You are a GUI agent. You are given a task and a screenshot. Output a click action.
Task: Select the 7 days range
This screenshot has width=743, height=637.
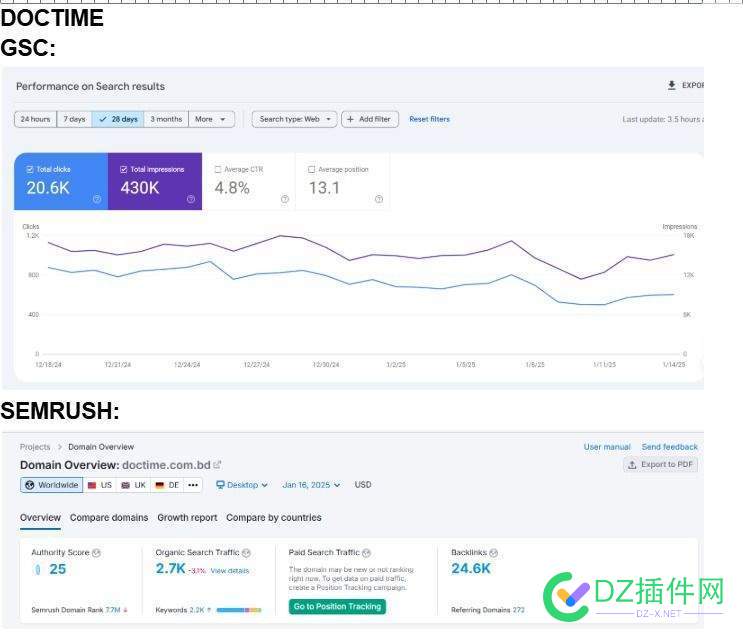[x=74, y=119]
